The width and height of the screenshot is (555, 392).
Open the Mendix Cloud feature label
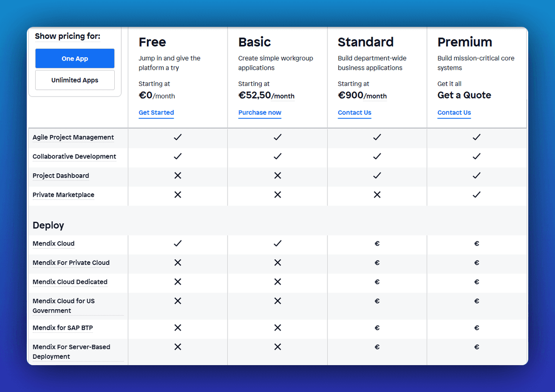pyautogui.click(x=54, y=244)
